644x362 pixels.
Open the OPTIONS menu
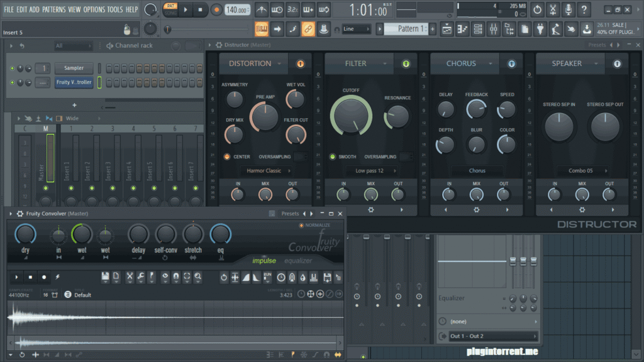pos(94,9)
